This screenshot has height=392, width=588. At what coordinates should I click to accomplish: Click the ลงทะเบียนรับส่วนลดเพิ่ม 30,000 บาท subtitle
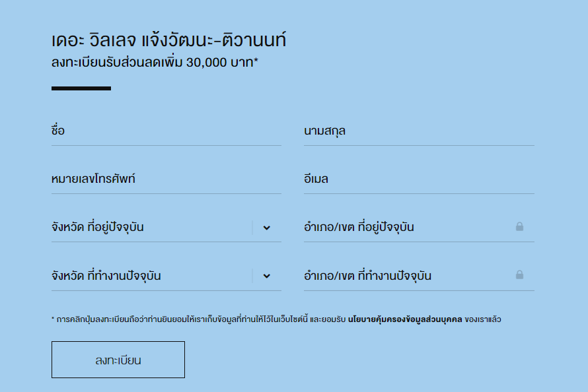click(155, 62)
